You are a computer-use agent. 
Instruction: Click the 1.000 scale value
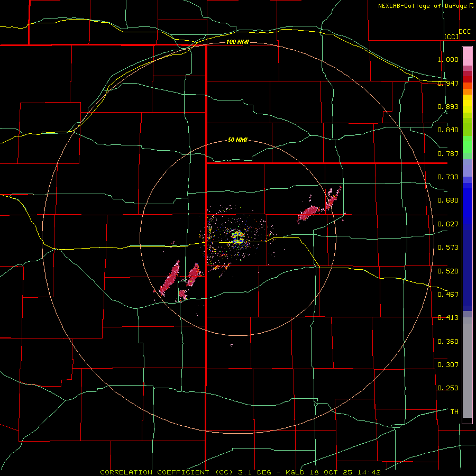448,59
